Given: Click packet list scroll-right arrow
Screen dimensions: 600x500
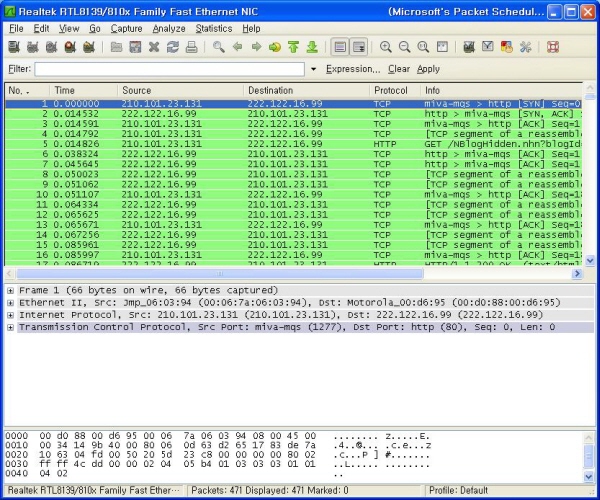Looking at the screenshot, I should (577, 274).
